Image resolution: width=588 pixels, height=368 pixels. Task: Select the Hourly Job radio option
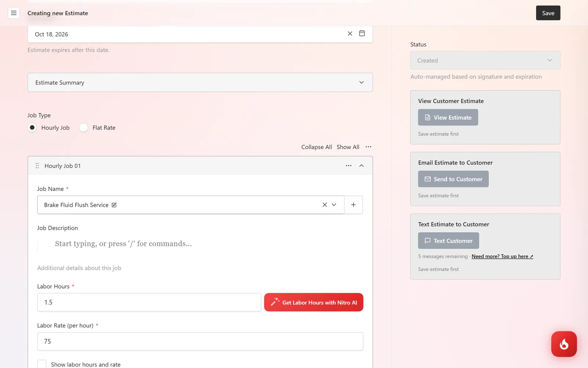32,128
